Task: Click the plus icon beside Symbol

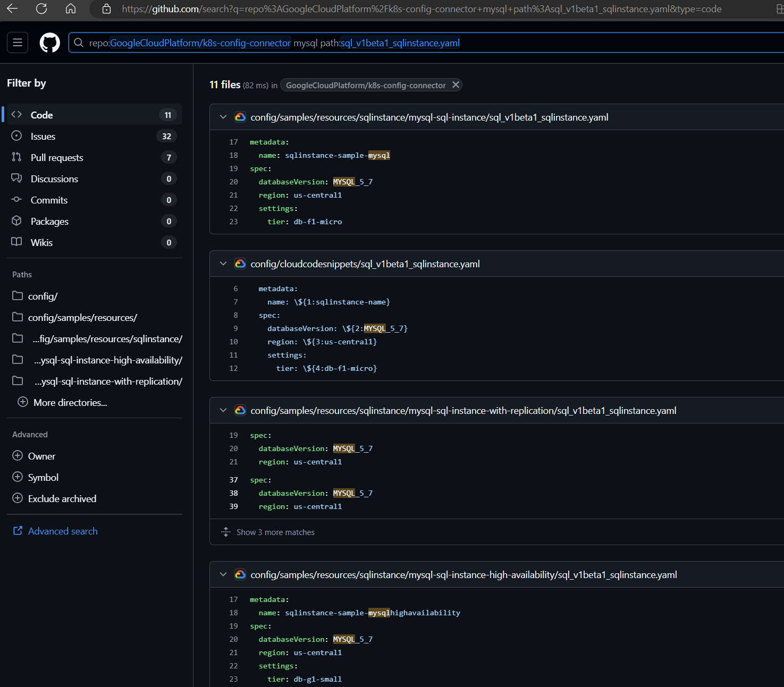Action: tap(18, 477)
